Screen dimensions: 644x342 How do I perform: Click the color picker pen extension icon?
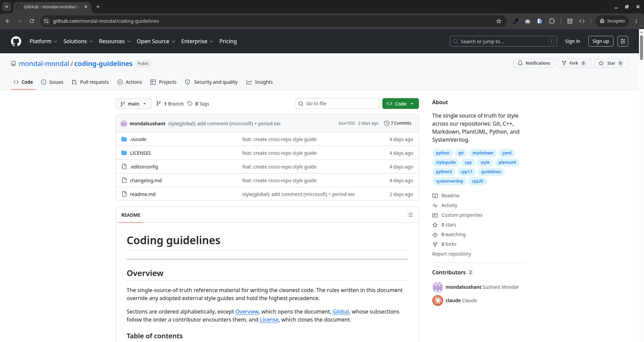pos(516,21)
